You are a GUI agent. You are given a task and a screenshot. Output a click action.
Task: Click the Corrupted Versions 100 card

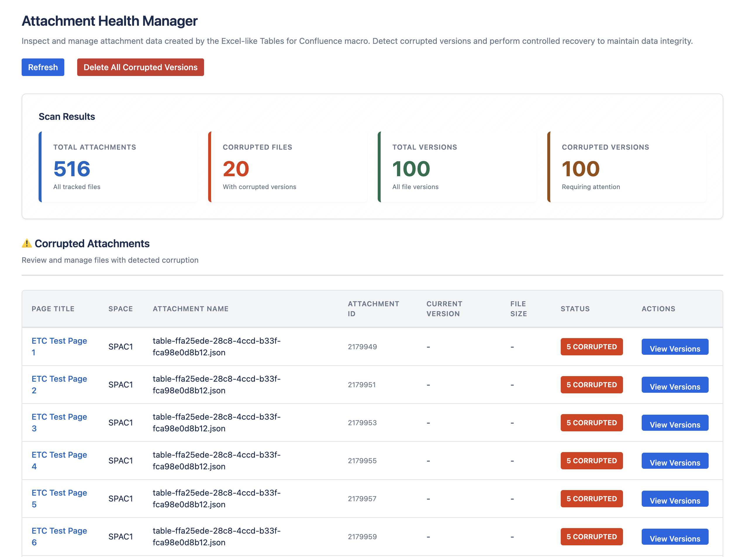tap(626, 167)
